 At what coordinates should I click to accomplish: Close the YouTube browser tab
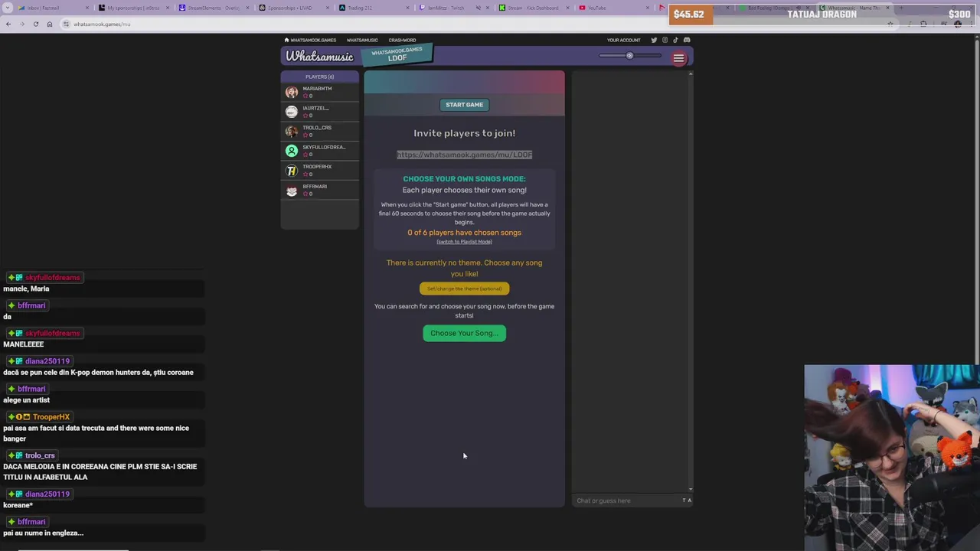point(648,8)
